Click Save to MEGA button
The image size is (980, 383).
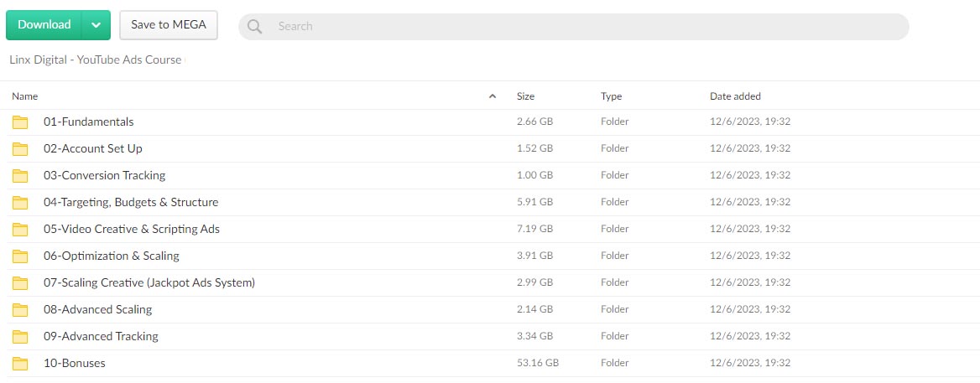168,25
